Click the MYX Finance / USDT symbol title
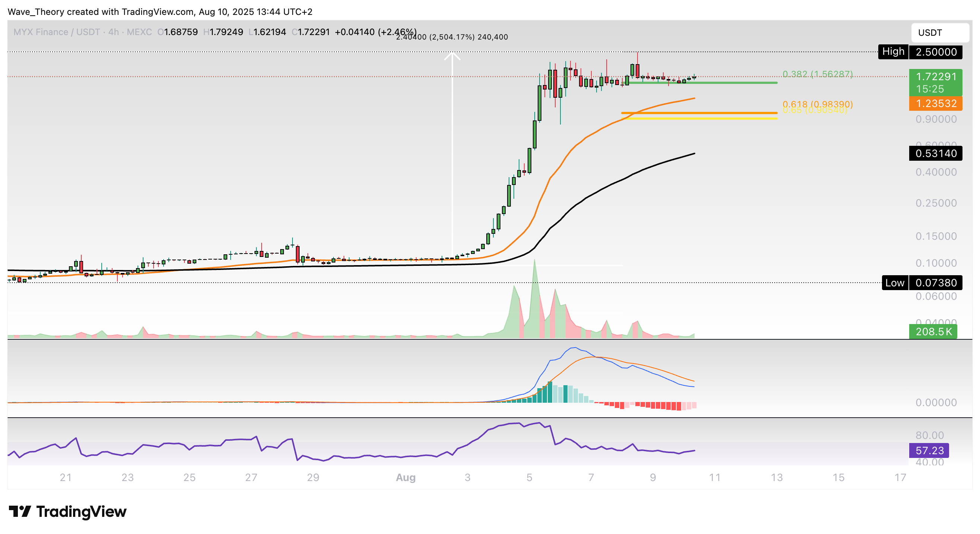 [56, 32]
